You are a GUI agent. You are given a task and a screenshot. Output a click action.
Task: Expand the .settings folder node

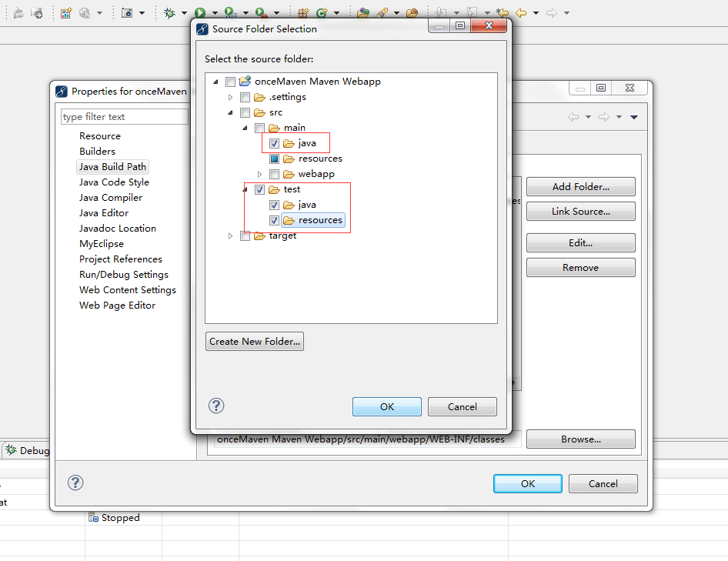tap(230, 97)
